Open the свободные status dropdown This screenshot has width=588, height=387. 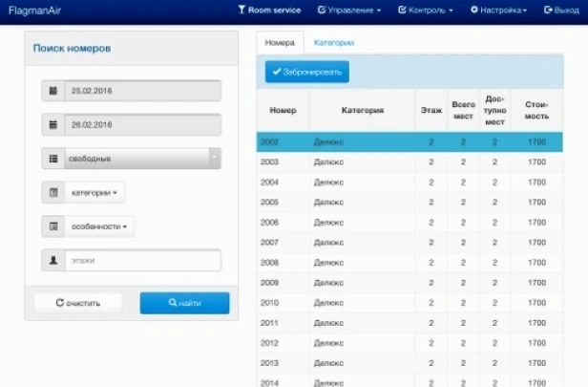tap(142, 159)
